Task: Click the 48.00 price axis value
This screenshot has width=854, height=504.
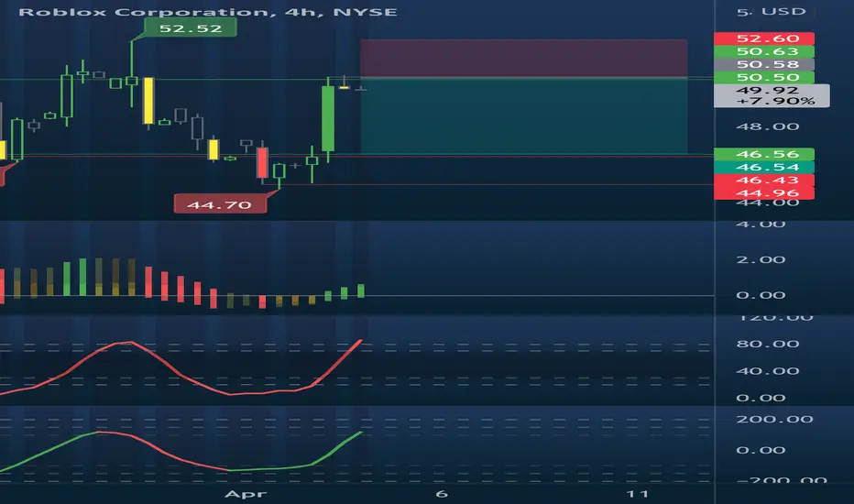Action: pos(767,126)
